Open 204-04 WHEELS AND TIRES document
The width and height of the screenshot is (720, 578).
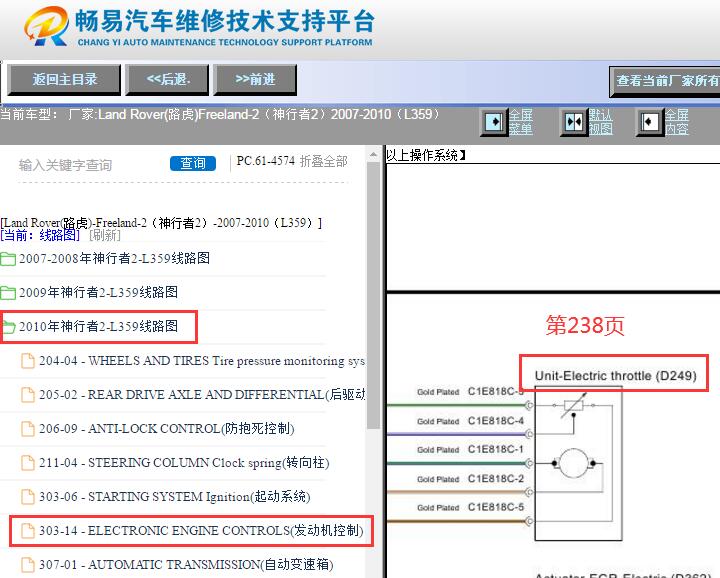tap(202, 361)
